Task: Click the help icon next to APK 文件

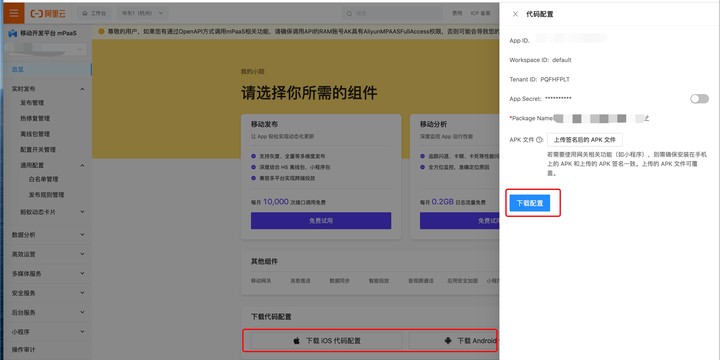Action: point(539,140)
